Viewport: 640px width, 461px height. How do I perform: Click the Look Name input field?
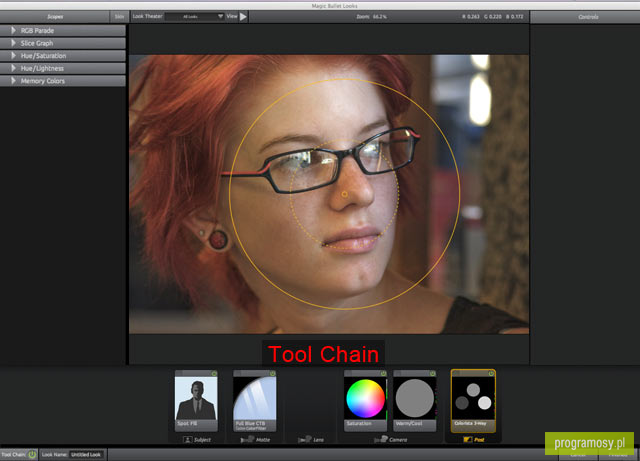[86, 454]
